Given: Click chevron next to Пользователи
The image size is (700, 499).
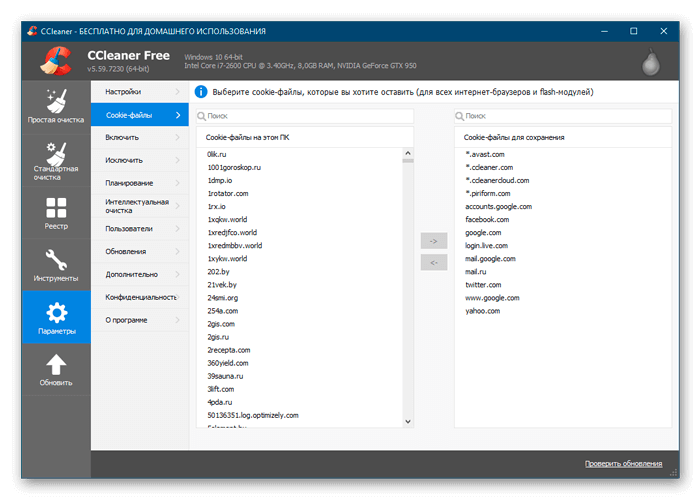Looking at the screenshot, I should point(178,229).
